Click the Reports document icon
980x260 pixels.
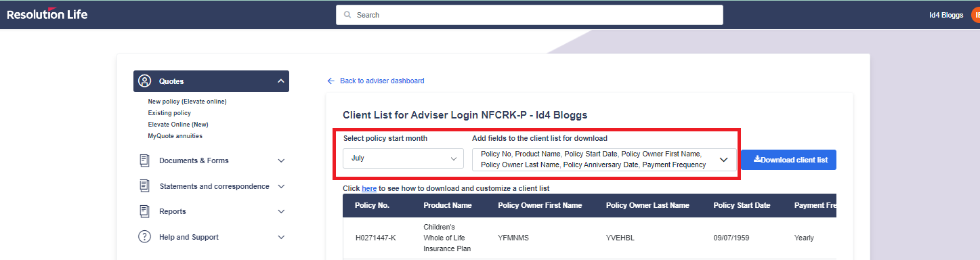tap(144, 211)
